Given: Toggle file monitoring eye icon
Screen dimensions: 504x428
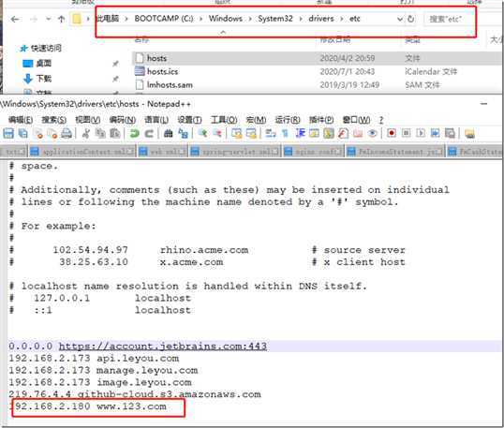Looking at the screenshot, I should tap(372, 133).
